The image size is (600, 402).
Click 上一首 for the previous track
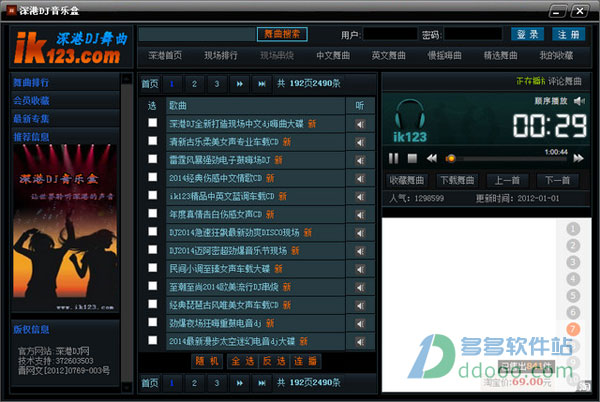pos(507,180)
